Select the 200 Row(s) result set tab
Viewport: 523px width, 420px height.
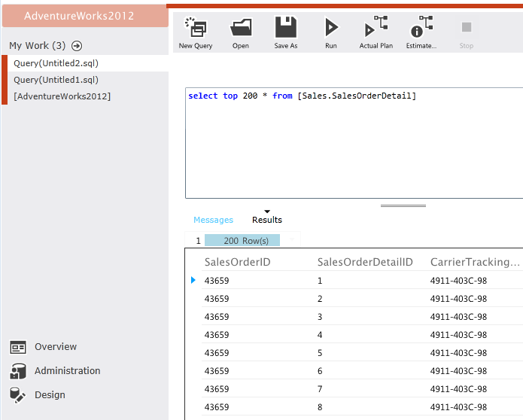click(x=242, y=241)
